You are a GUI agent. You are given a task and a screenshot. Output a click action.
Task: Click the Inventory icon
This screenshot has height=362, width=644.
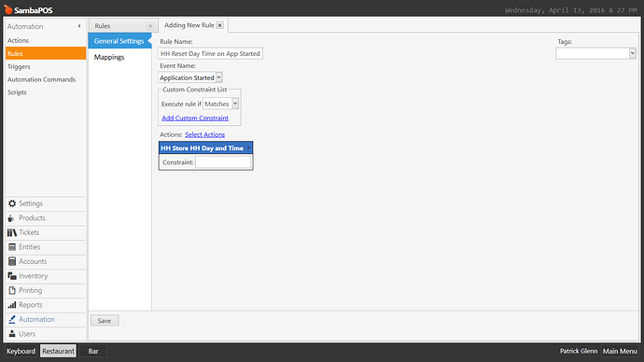click(12, 276)
